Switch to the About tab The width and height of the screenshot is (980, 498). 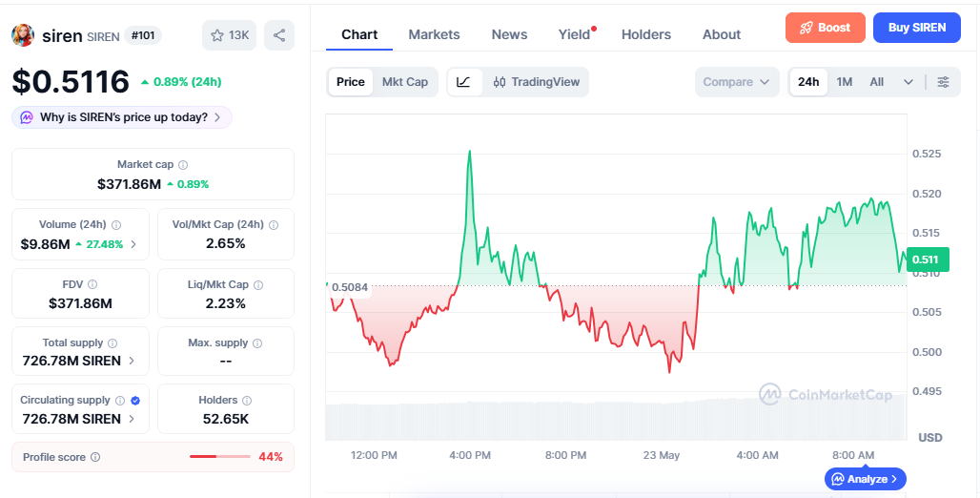pos(722,34)
